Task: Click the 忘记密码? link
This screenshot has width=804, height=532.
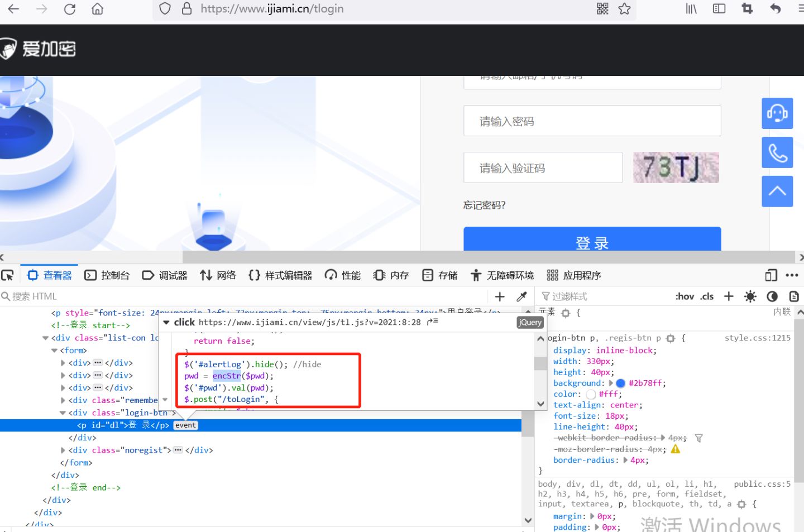Action: pos(484,205)
